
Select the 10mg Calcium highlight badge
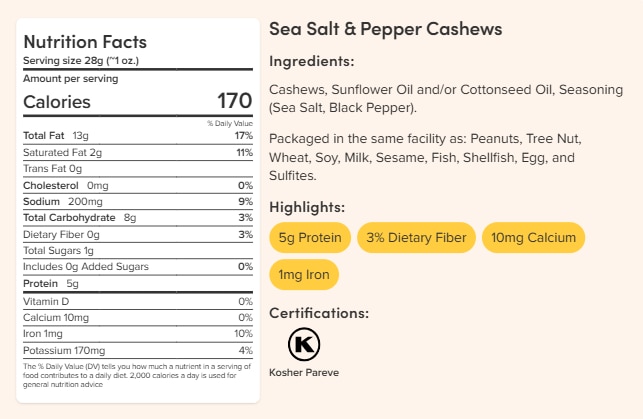pos(532,237)
